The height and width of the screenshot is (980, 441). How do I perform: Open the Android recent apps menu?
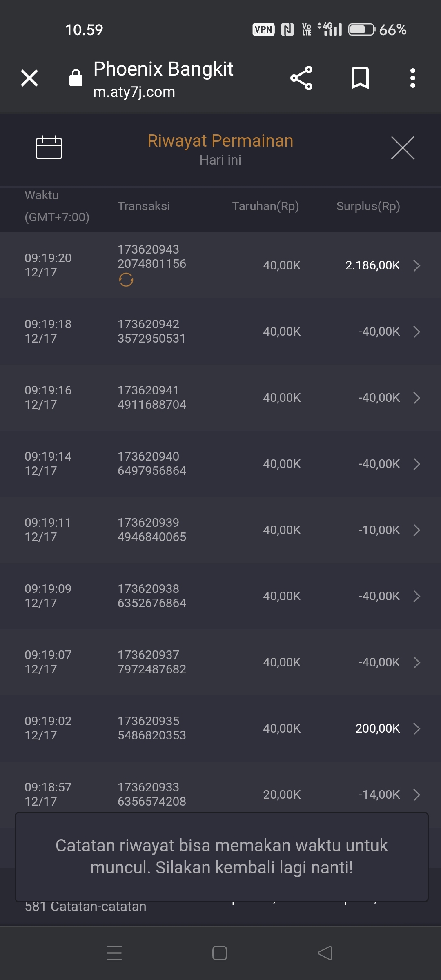[x=114, y=953]
